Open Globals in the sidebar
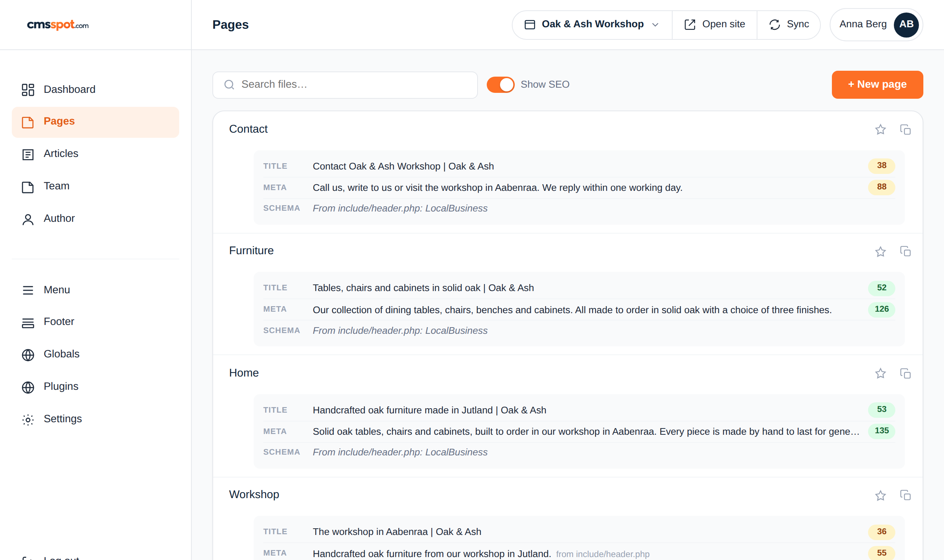The image size is (944, 560). point(96,354)
